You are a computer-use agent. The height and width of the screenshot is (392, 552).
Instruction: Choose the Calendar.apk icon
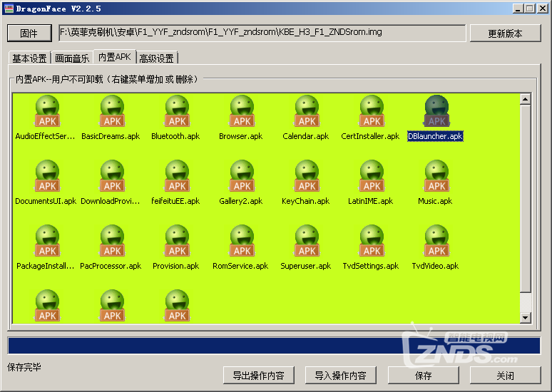pyautogui.click(x=307, y=111)
